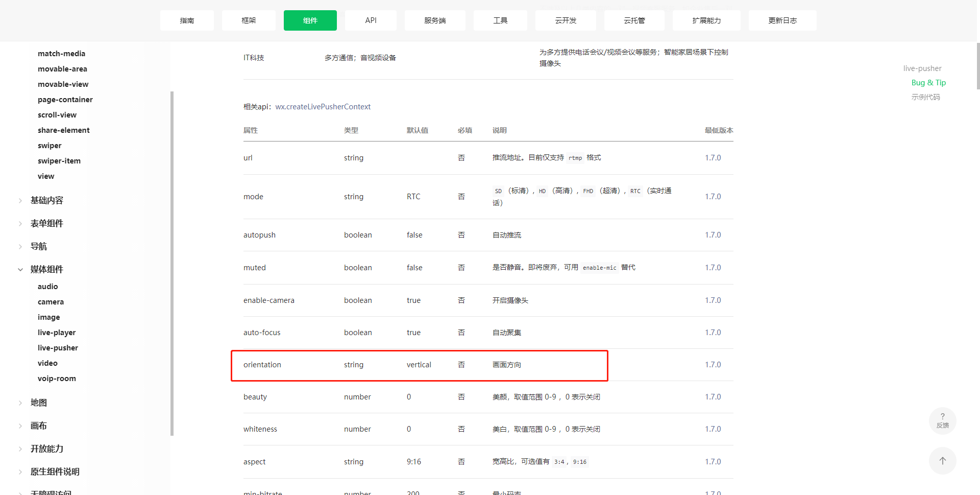Expand the 基础内容 section chevron
This screenshot has height=495, width=980.
pos(20,201)
